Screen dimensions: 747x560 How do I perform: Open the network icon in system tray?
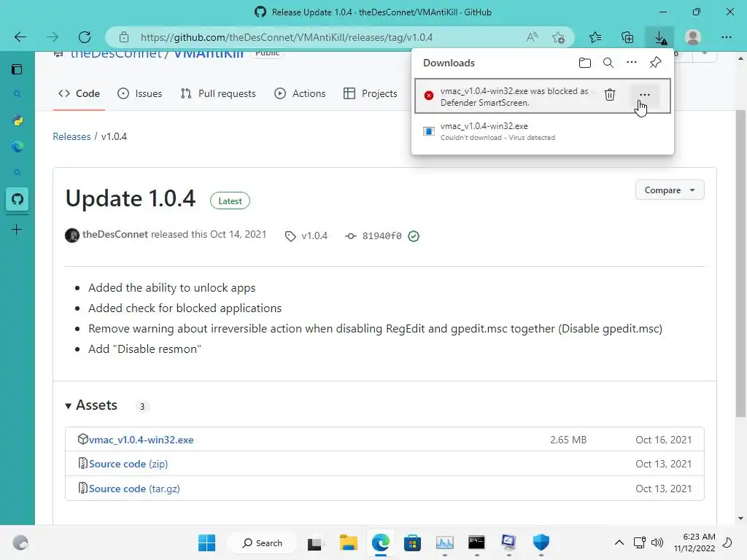coord(639,542)
